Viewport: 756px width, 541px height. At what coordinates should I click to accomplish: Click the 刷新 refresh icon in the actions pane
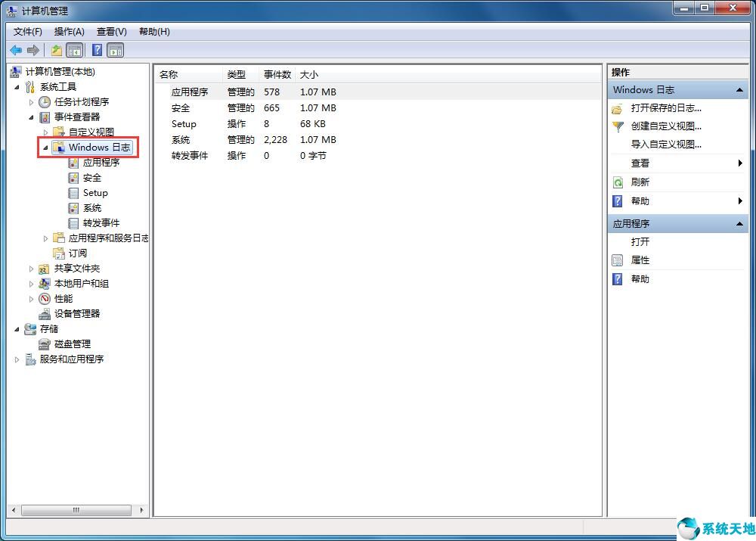click(x=618, y=182)
